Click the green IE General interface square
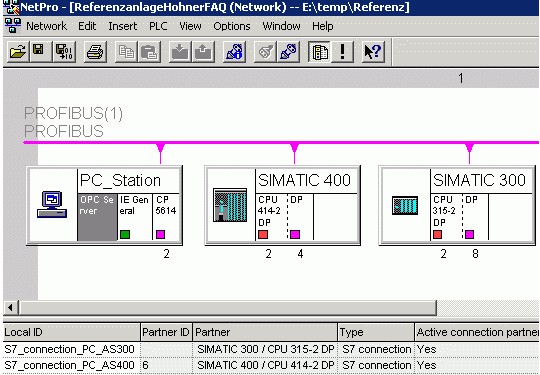This screenshot has height=375, width=540. pyautogui.click(x=125, y=235)
